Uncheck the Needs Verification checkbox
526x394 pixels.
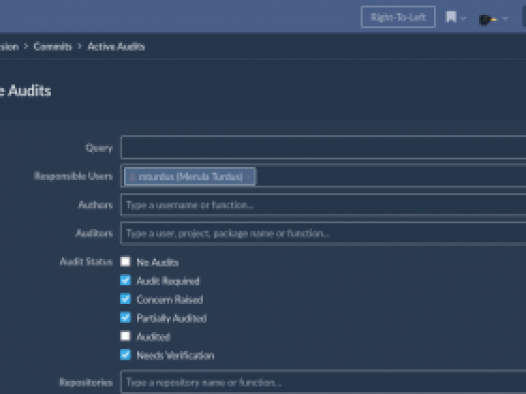125,354
